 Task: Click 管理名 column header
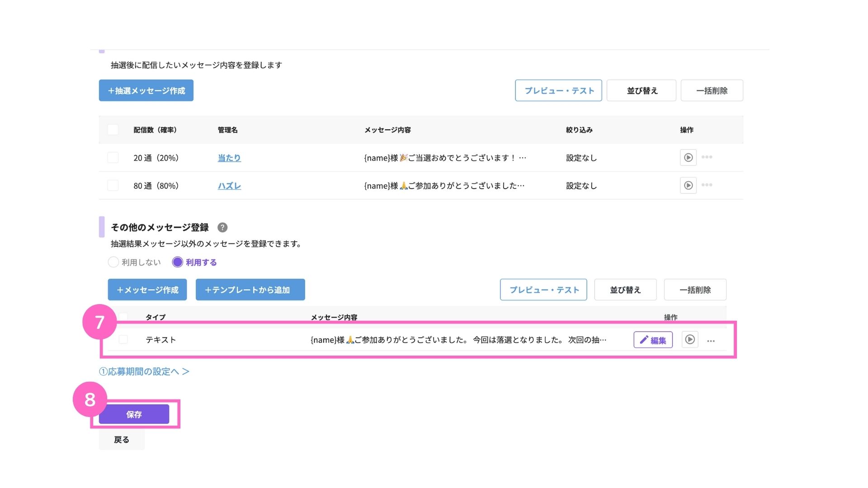(x=227, y=130)
